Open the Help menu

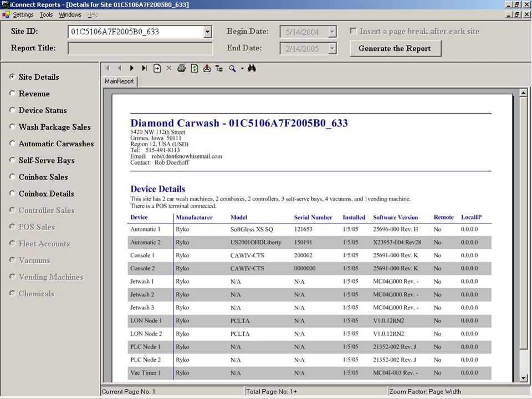[x=93, y=14]
